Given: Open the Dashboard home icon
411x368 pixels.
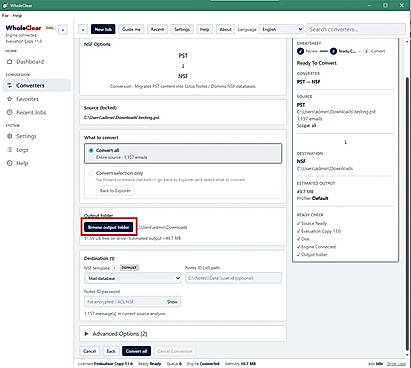Looking at the screenshot, I should coord(10,62).
